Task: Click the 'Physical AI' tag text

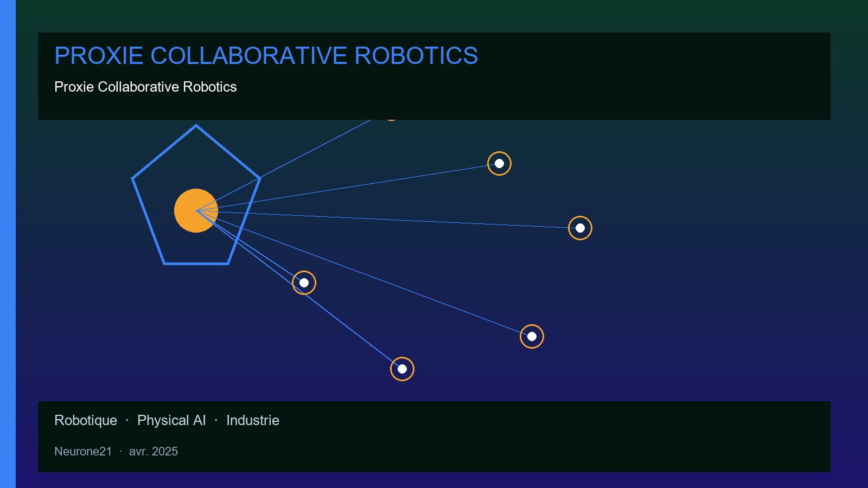Action: (171, 420)
